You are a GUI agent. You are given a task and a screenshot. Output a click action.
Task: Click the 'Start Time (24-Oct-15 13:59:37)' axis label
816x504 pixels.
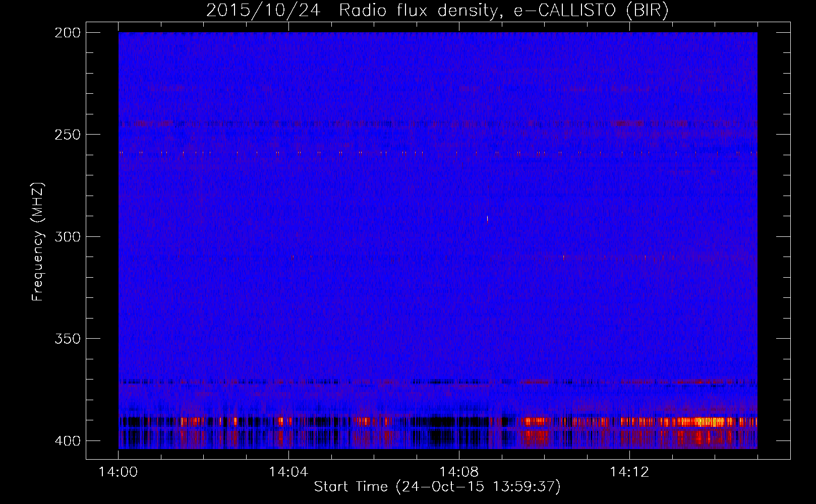point(437,487)
